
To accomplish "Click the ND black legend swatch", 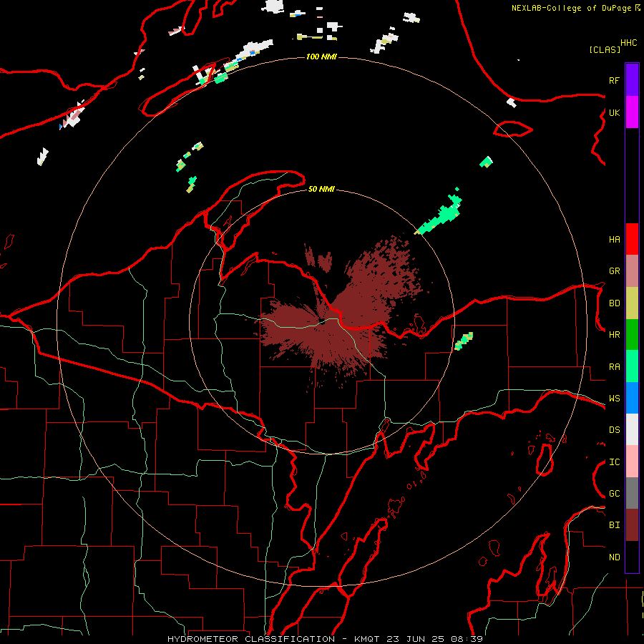I will point(632,557).
